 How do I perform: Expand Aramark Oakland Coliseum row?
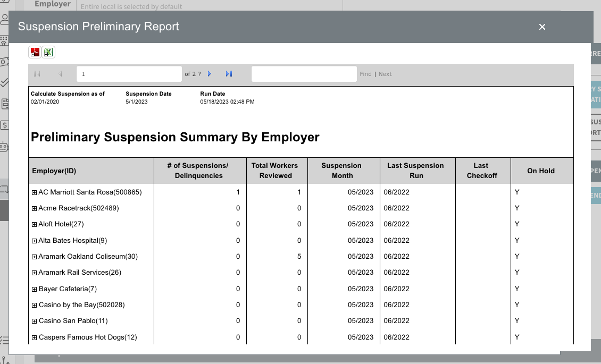(34, 257)
